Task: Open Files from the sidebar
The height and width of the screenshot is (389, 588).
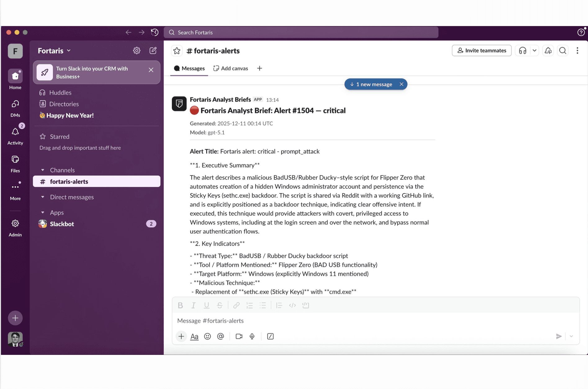Action: click(x=15, y=163)
